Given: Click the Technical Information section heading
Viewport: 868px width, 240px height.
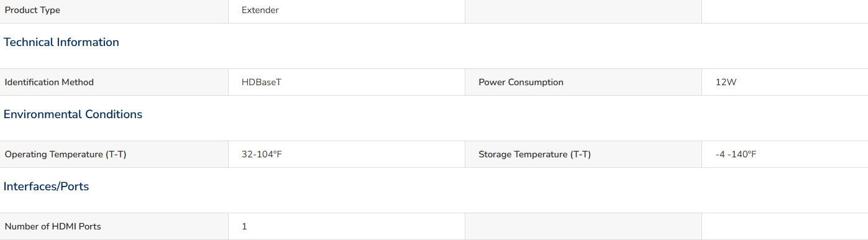Looking at the screenshot, I should point(62,42).
